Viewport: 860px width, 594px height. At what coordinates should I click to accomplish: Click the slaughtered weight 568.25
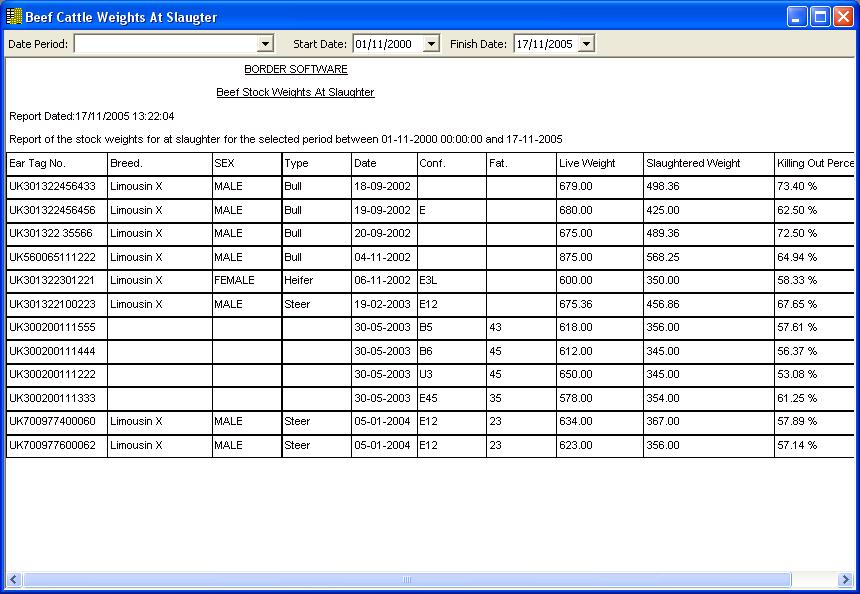(663, 257)
